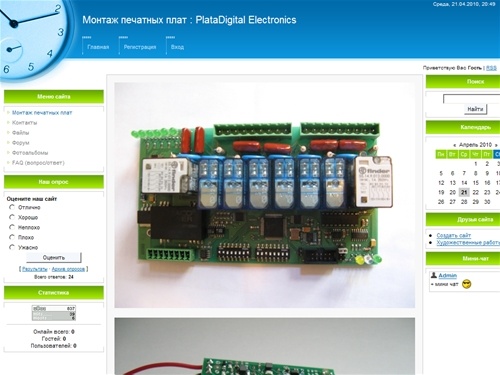Select calendar day 7
Image resolution: width=500 pixels, height=375 pixels.
click(x=464, y=173)
